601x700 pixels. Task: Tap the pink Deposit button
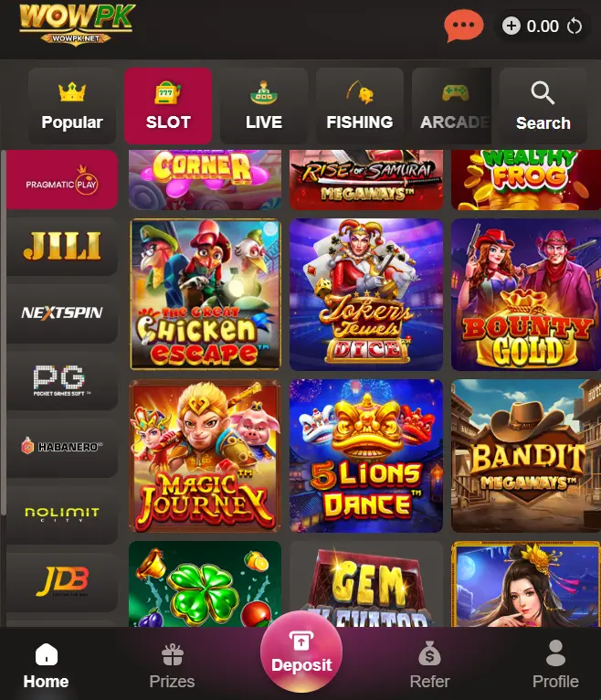[301, 652]
